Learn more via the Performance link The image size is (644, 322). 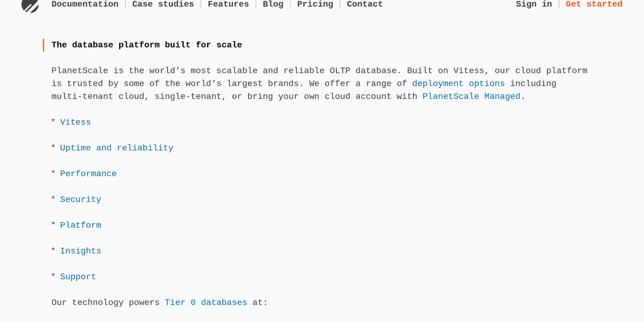tap(88, 173)
